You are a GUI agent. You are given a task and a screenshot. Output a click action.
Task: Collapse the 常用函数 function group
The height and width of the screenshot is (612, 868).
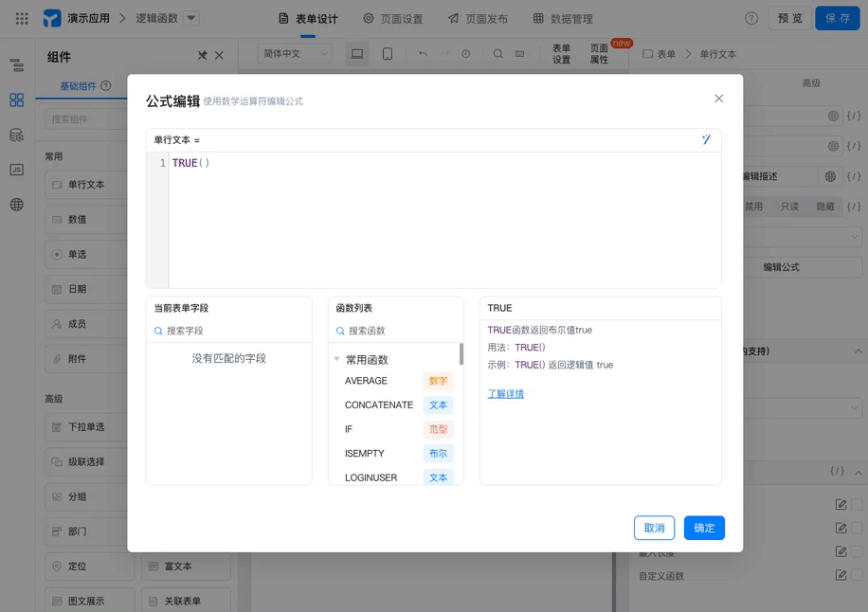[x=336, y=359]
